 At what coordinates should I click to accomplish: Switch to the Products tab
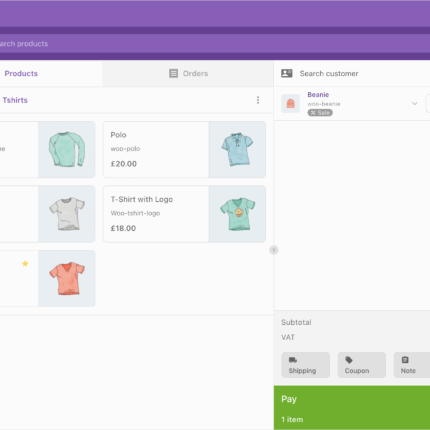[21, 73]
